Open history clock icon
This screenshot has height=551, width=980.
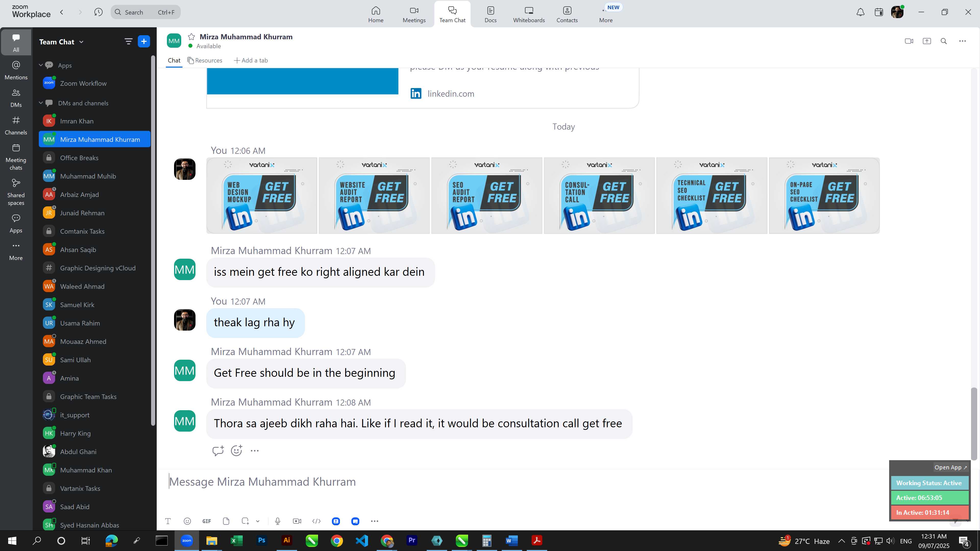tap(98, 12)
